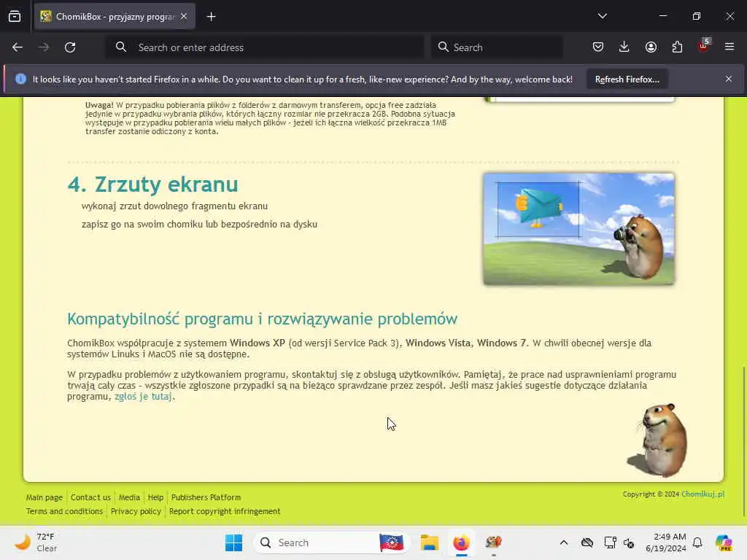Viewport: 747px width, 560px height.
Task: Open the Privacy policy link
Action: pyautogui.click(x=136, y=511)
